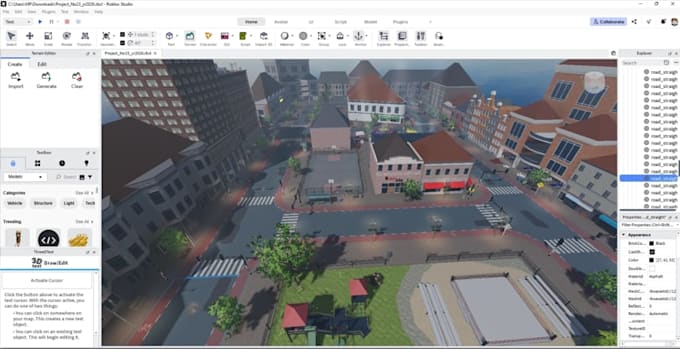
Task: Click the Anchor tool icon
Action: point(360,38)
